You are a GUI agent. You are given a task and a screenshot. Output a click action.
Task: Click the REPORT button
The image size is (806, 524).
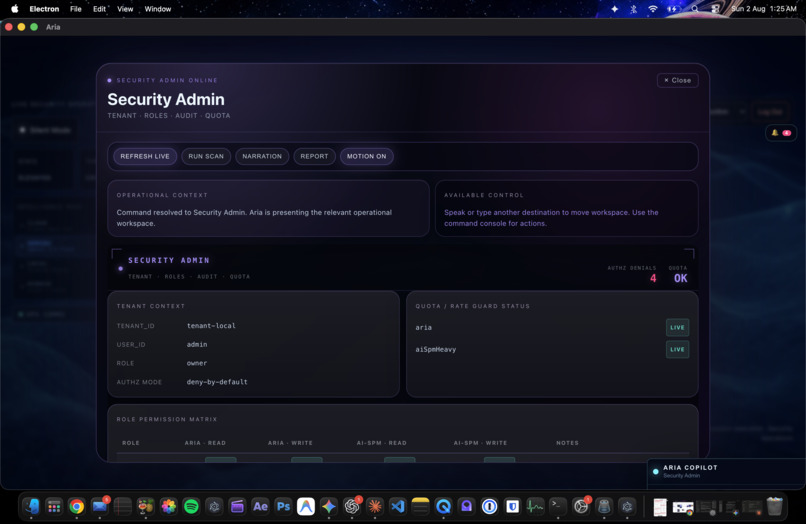(315, 156)
